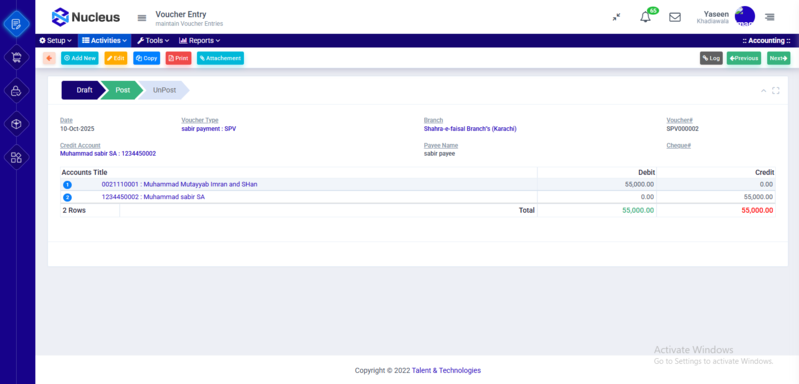
Task: Click account row '1234450002 : Muhammad sabir SA'
Action: [x=153, y=197]
